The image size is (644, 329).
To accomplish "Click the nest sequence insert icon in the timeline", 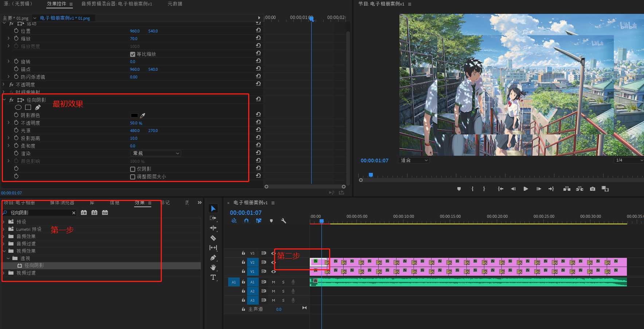I will [x=234, y=221].
